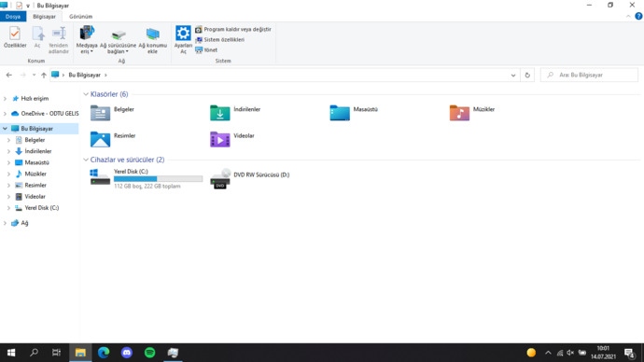Select İndirilenler in navigation tree
The width and height of the screenshot is (644, 362).
click(x=37, y=151)
